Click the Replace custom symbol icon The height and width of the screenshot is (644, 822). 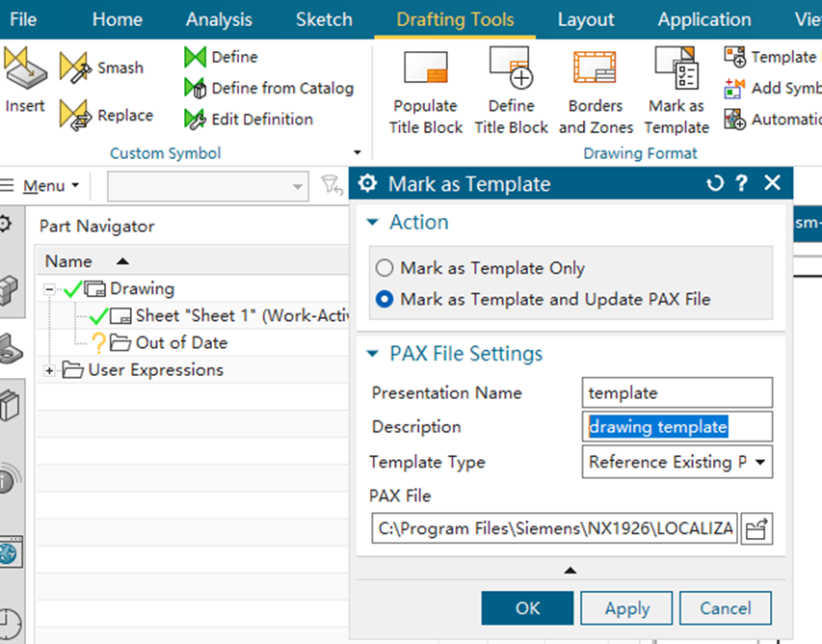pos(75,116)
